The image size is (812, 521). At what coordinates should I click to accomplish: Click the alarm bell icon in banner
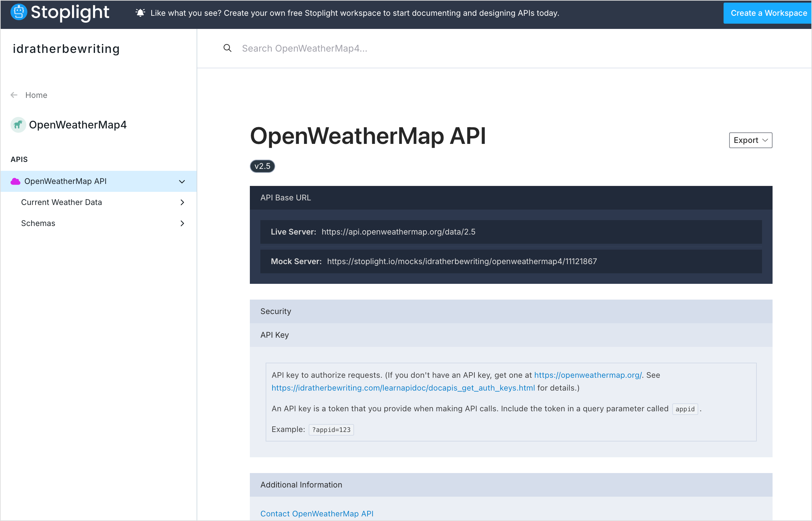click(140, 13)
